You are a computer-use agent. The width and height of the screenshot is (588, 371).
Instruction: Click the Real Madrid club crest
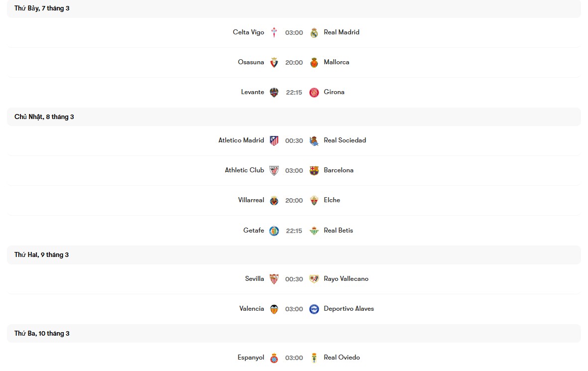314,33
